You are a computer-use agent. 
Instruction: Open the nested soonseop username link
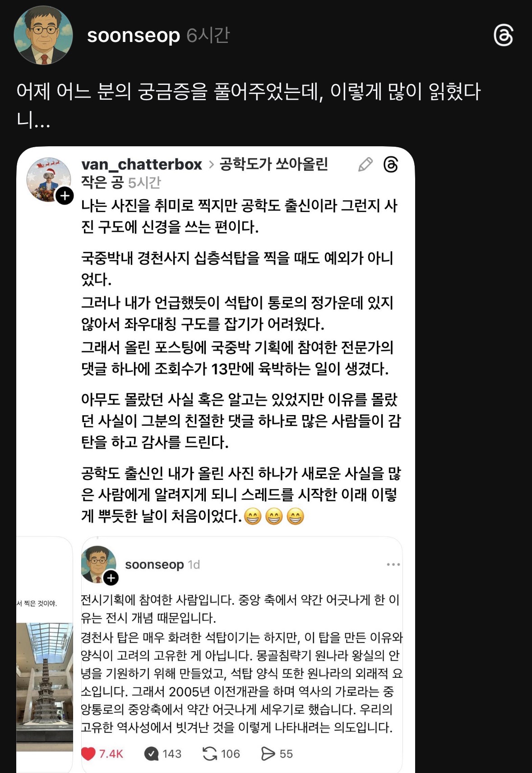(154, 564)
